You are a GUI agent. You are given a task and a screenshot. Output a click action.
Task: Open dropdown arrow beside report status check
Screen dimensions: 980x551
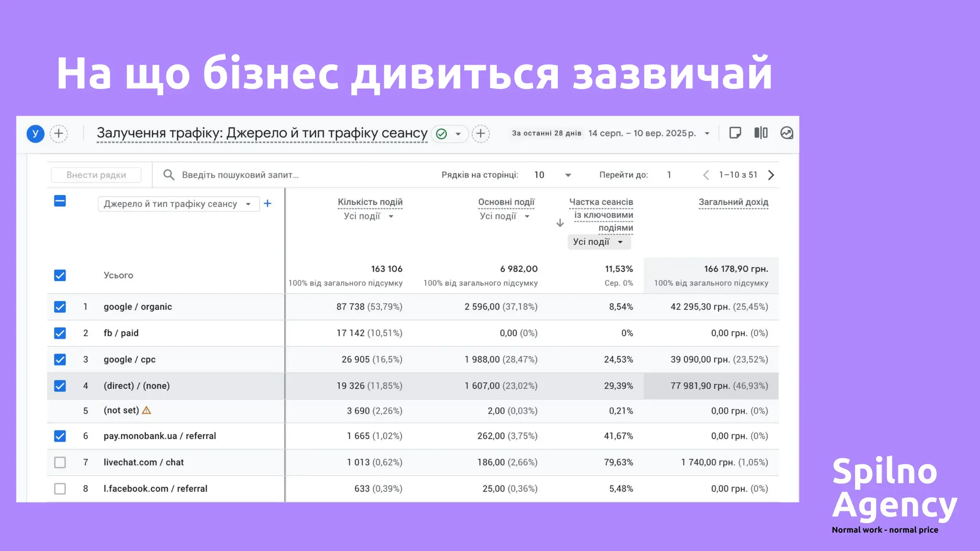point(458,134)
